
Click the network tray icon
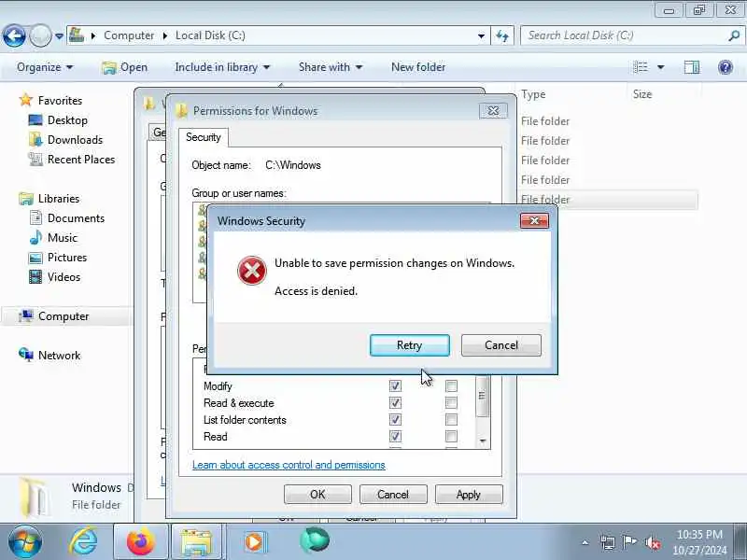tap(608, 542)
